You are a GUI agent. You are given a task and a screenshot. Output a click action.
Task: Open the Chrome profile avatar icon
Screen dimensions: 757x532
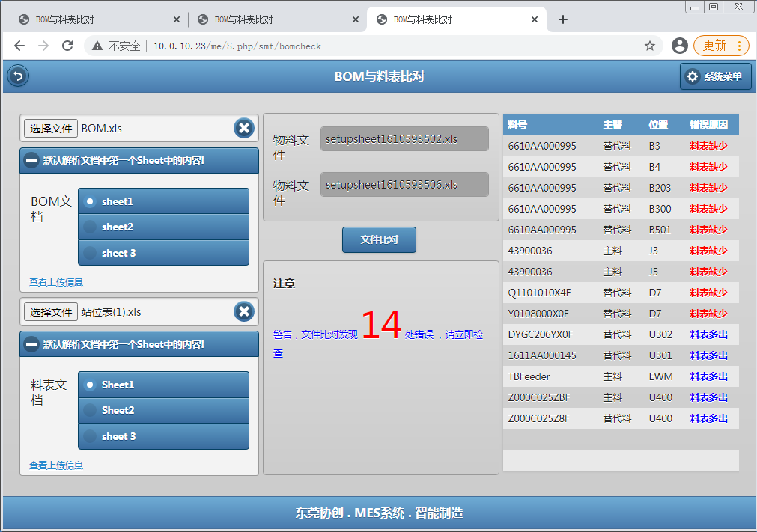[679, 46]
